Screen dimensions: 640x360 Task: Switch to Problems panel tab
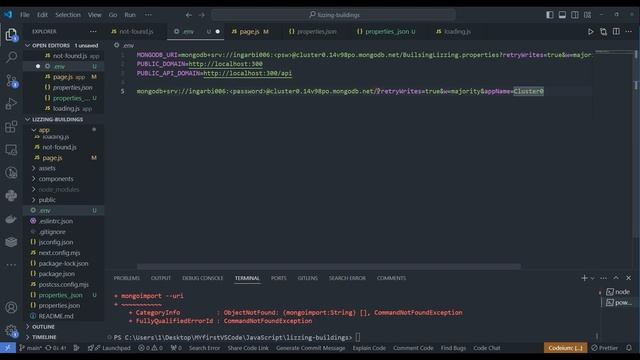click(126, 278)
